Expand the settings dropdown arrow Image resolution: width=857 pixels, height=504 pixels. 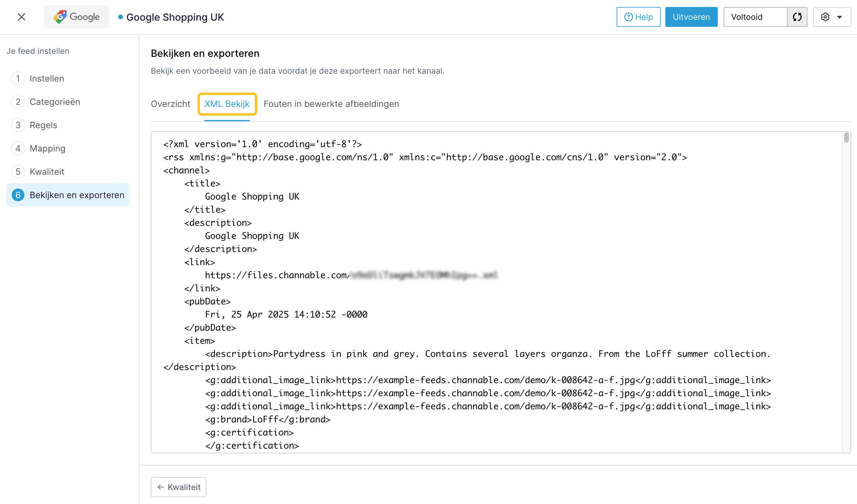point(840,17)
